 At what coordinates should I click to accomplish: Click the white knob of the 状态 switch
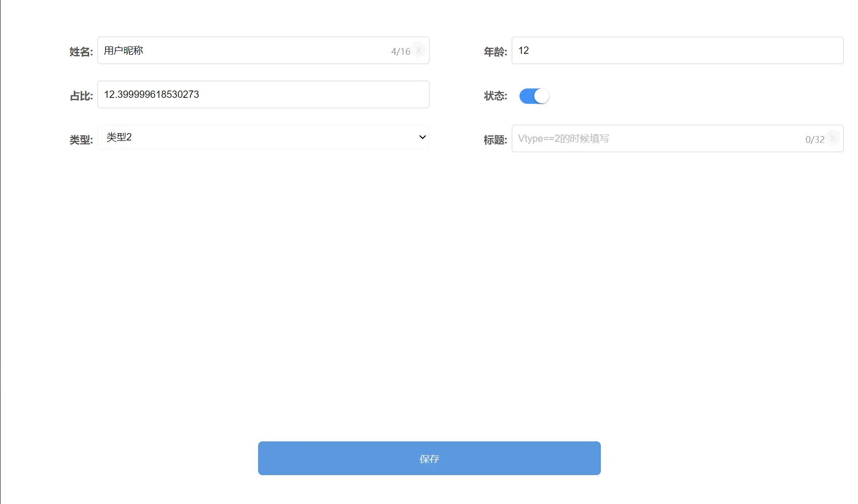click(x=542, y=96)
